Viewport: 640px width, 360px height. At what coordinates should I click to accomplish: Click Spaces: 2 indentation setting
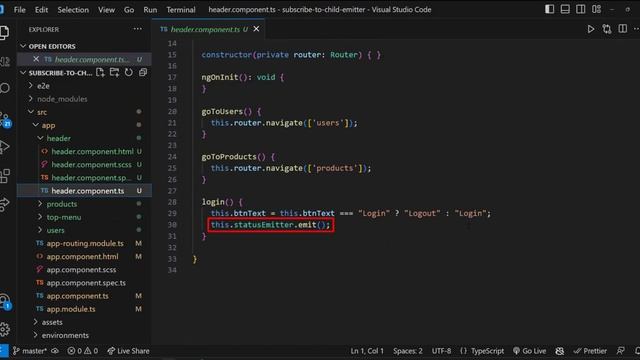[x=408, y=351]
